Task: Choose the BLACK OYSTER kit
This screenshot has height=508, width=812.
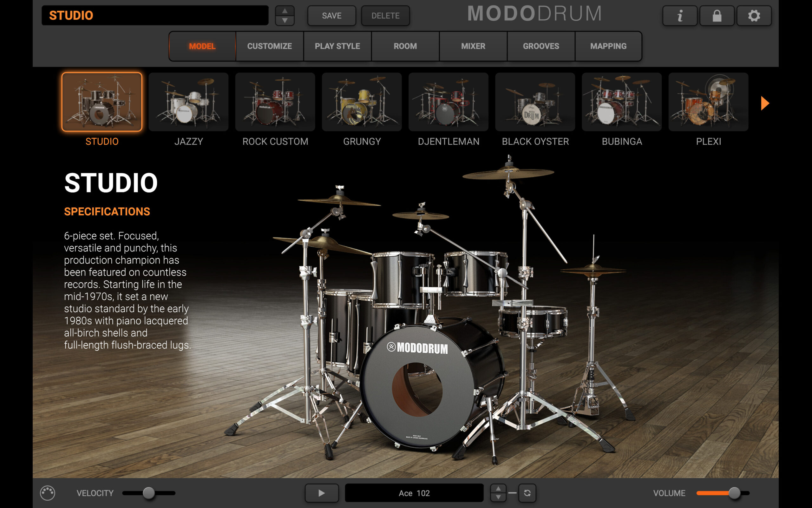Action: coord(535,102)
